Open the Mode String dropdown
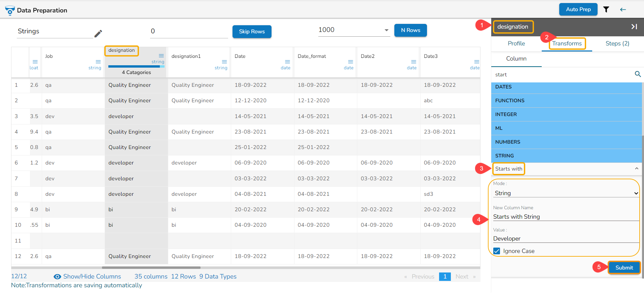 click(x=566, y=193)
